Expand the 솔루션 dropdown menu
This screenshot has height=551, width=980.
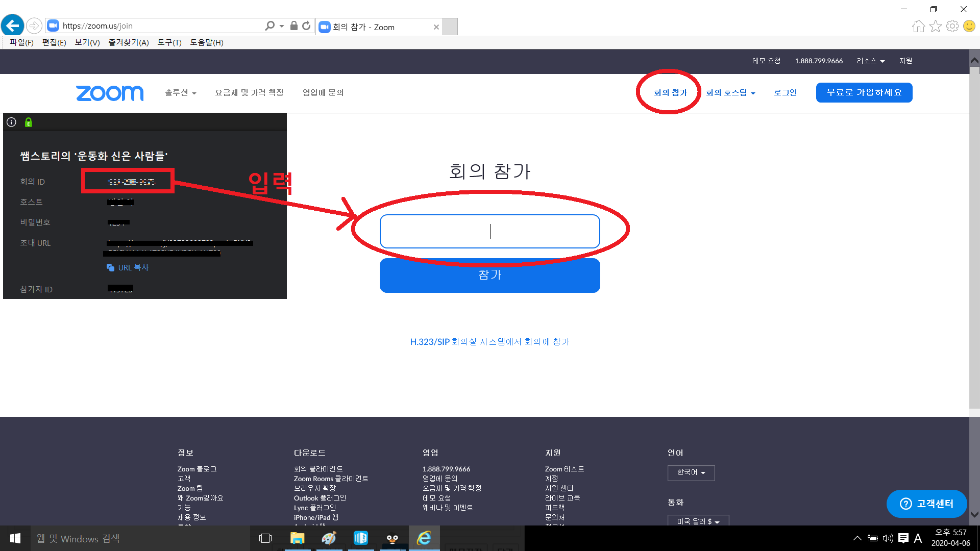pyautogui.click(x=180, y=93)
